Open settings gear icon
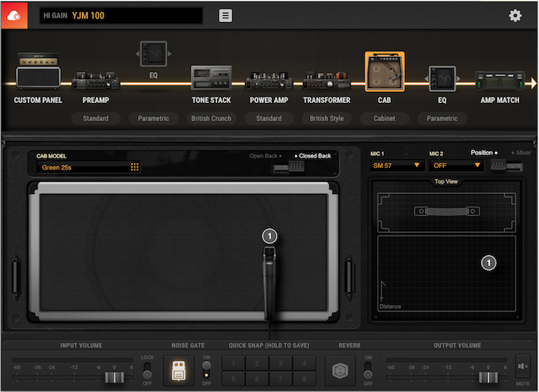 click(x=515, y=16)
